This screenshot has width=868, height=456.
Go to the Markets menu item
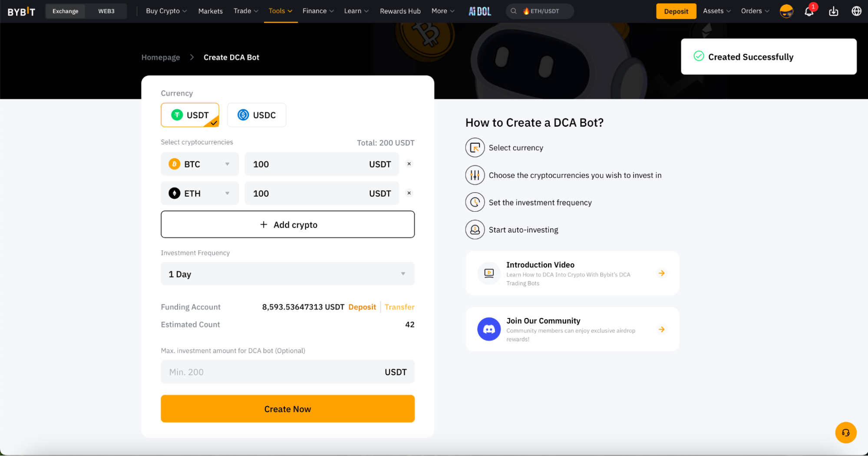point(210,11)
